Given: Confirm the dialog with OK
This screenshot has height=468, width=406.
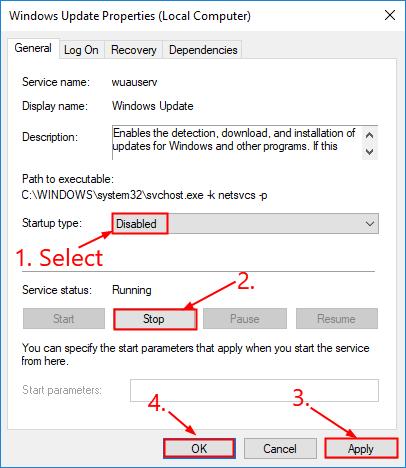Looking at the screenshot, I should click(x=199, y=449).
